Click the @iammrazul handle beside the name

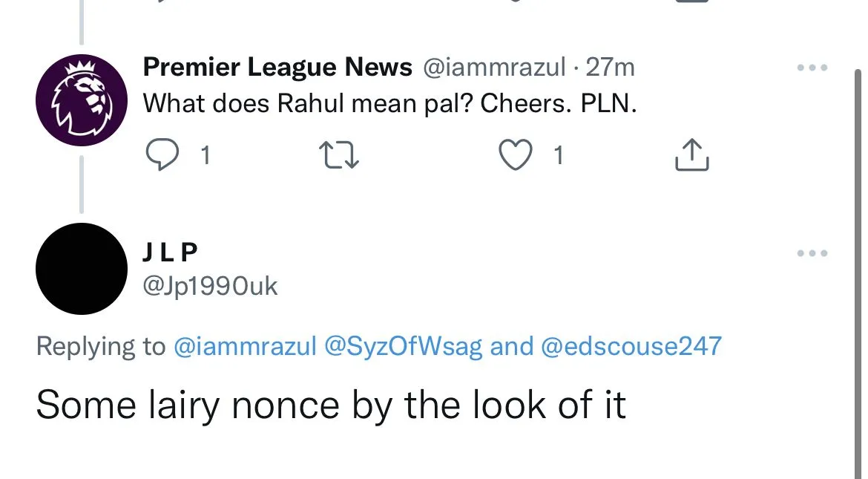(x=494, y=68)
